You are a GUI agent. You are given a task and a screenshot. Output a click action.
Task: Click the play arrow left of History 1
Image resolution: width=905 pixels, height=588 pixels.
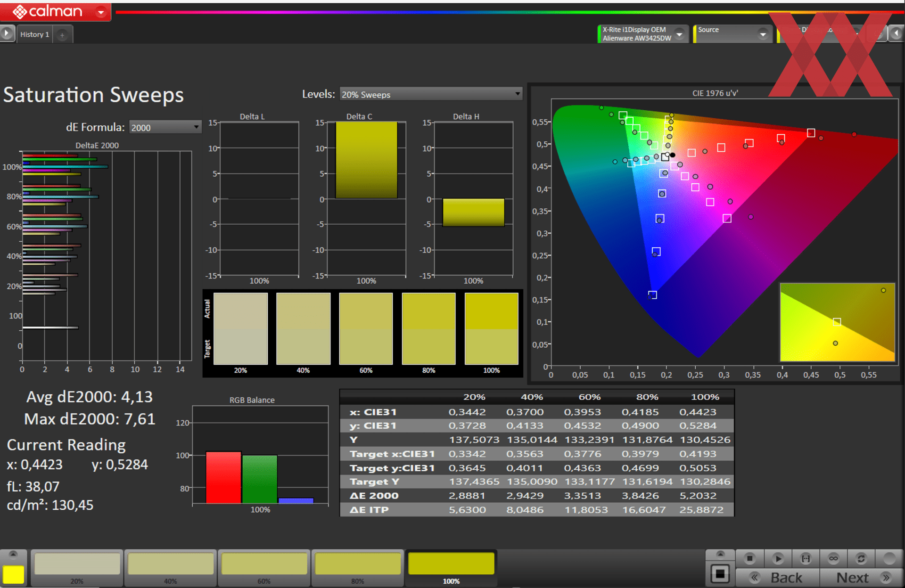click(7, 33)
